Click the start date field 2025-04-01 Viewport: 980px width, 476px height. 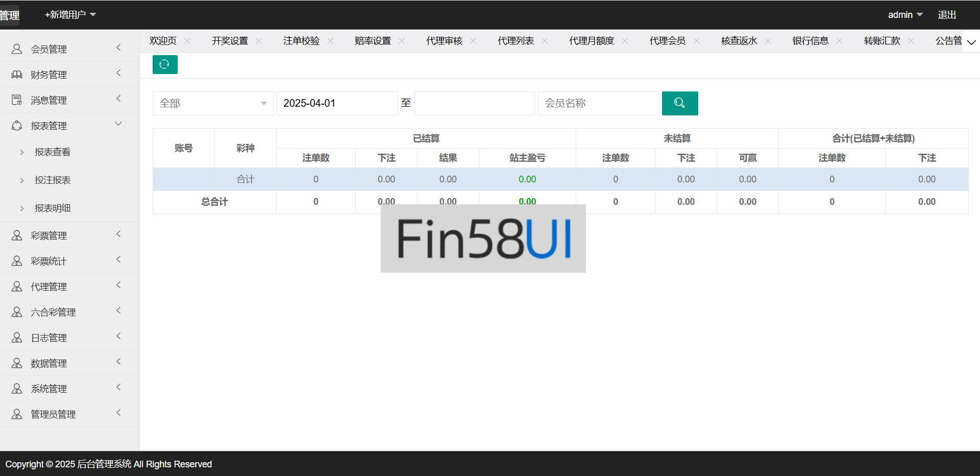(x=337, y=103)
